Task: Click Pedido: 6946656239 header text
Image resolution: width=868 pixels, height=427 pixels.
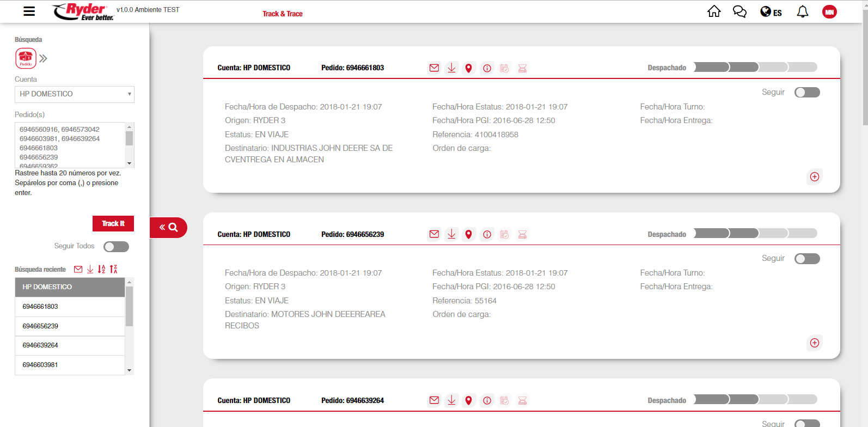Action: [x=352, y=235]
